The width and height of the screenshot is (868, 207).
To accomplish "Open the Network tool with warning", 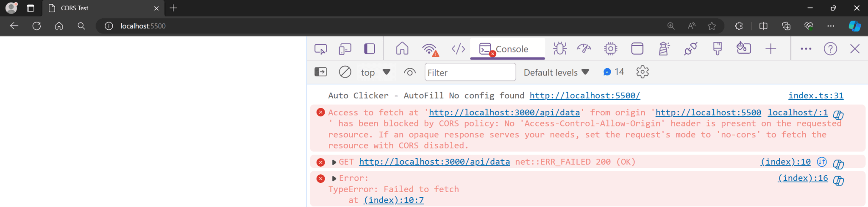I will click(x=430, y=49).
